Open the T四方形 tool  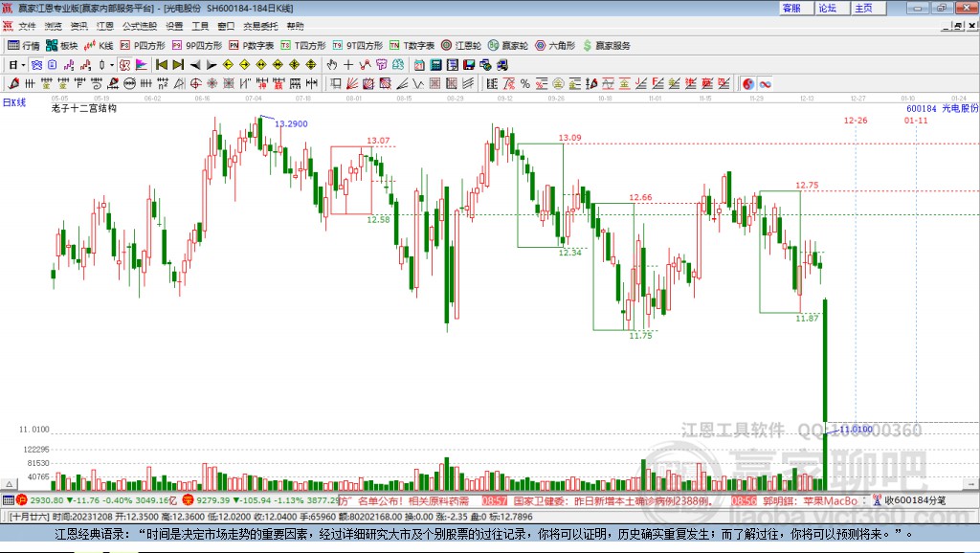(x=303, y=46)
